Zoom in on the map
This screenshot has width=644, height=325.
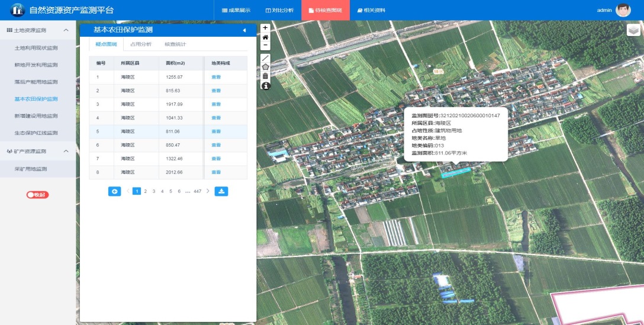pos(265,28)
